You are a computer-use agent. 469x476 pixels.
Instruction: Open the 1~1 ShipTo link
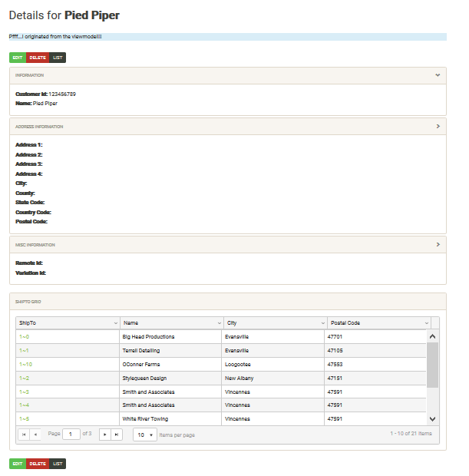24,351
